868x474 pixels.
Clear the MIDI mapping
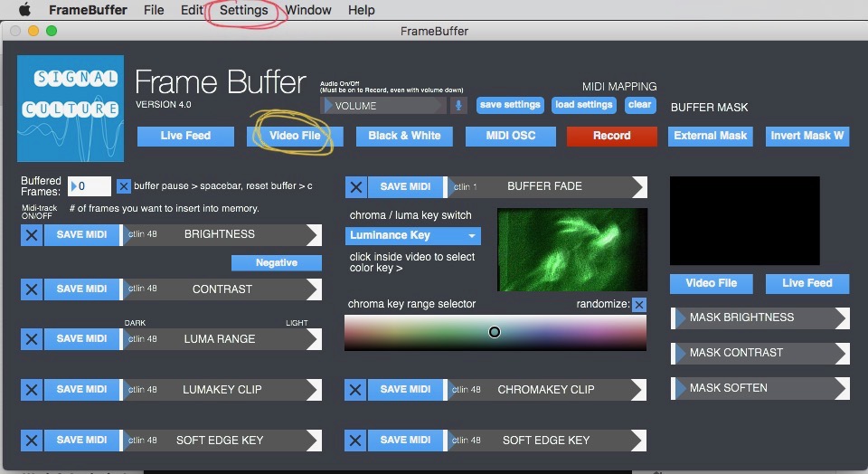639,105
